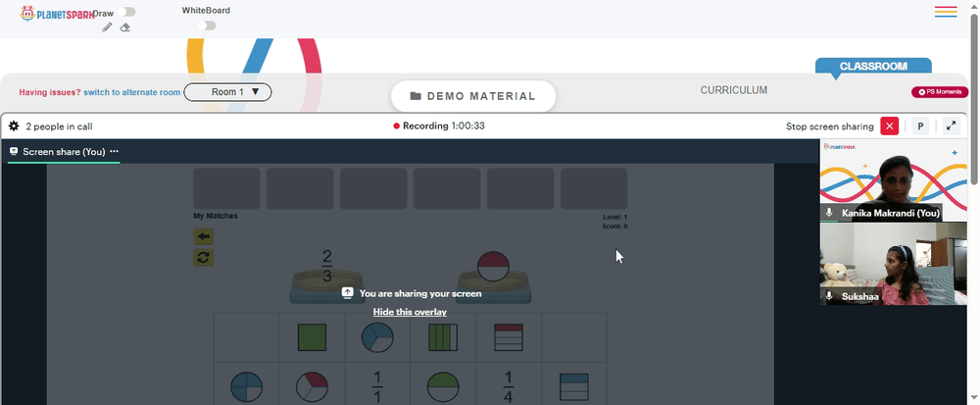Click Hide this overlay link

click(x=410, y=312)
